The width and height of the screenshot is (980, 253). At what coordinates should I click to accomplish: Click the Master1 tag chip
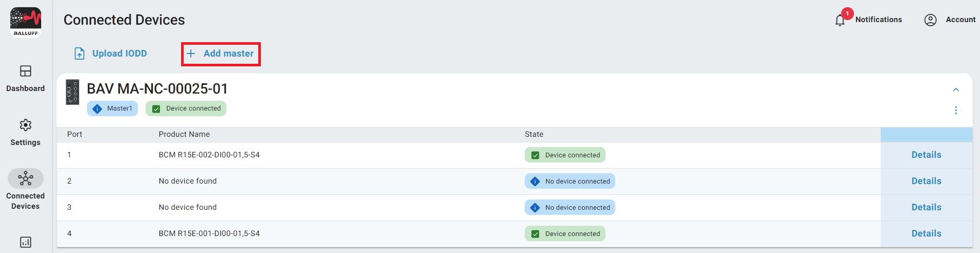pyautogui.click(x=113, y=109)
